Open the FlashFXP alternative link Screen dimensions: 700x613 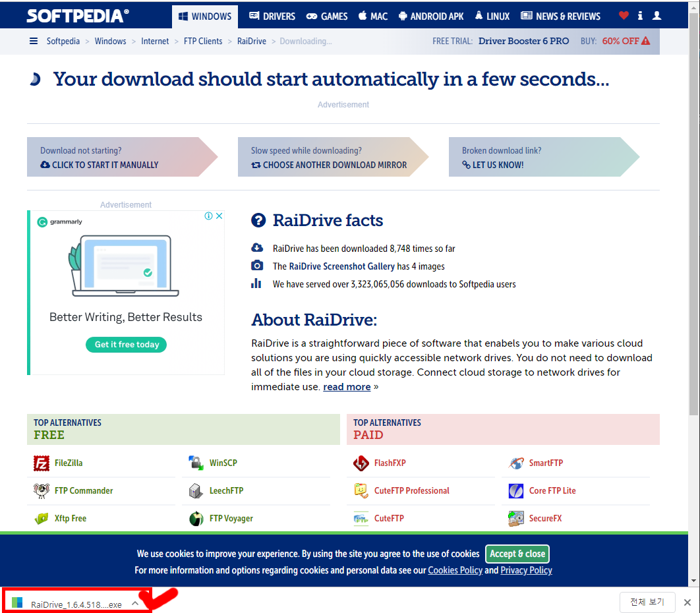coord(390,463)
